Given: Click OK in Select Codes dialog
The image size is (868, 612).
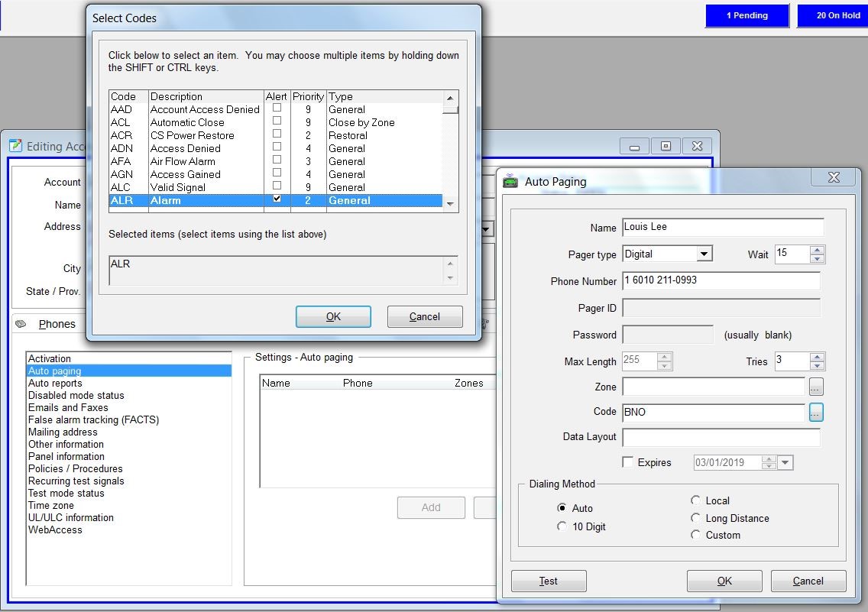Looking at the screenshot, I should coord(333,316).
